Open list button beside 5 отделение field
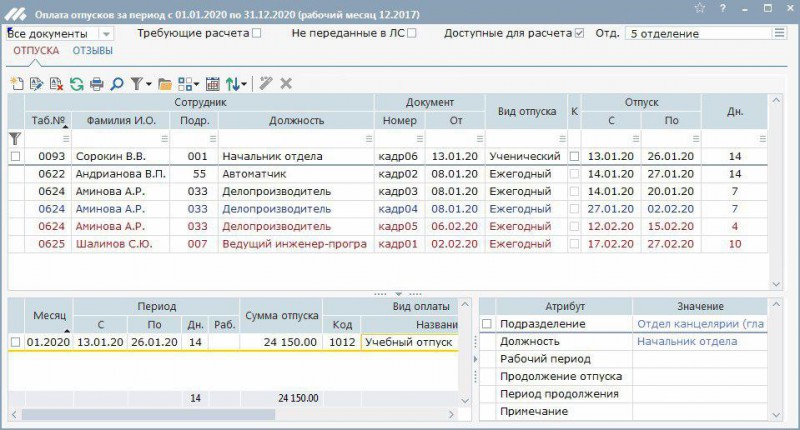800x430 pixels. point(779,33)
